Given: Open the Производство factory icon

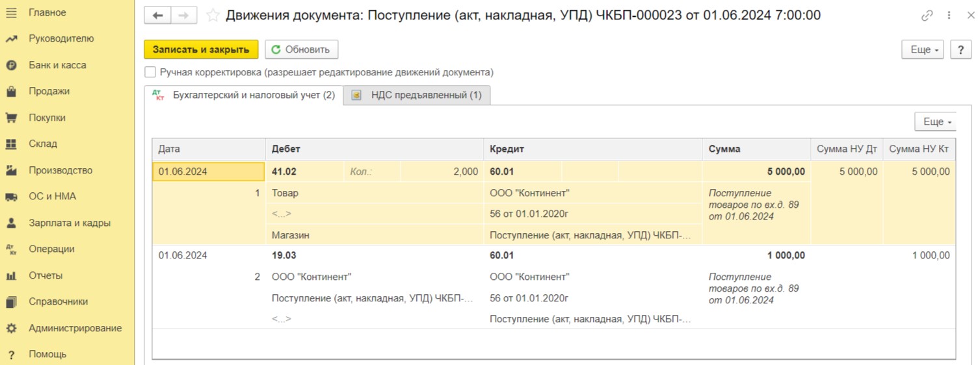Looking at the screenshot, I should coord(11,170).
